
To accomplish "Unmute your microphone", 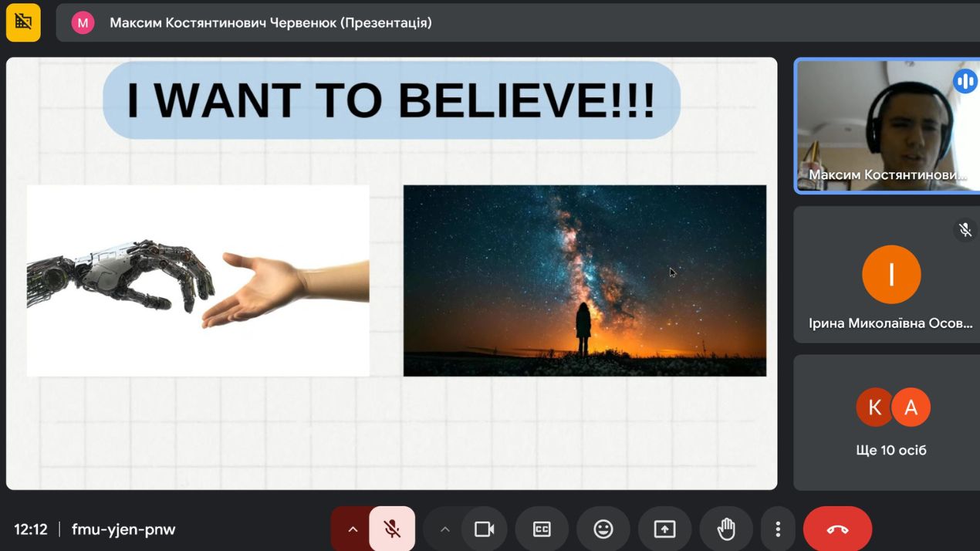I will [x=394, y=529].
